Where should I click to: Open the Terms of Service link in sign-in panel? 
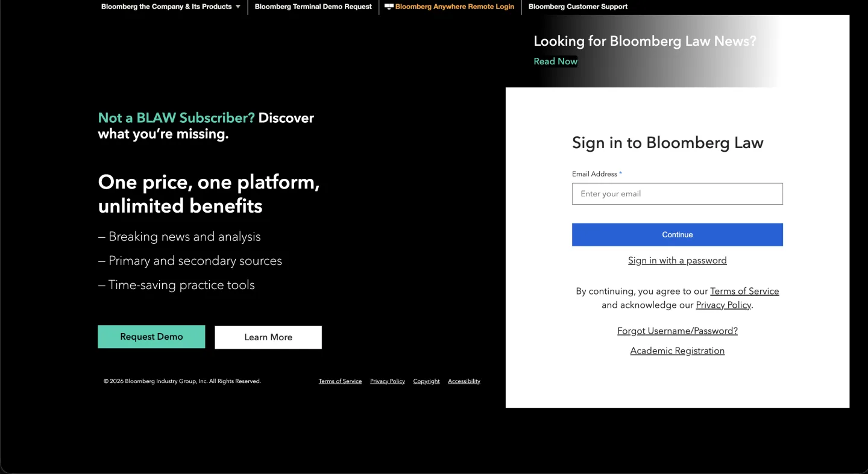[744, 291]
